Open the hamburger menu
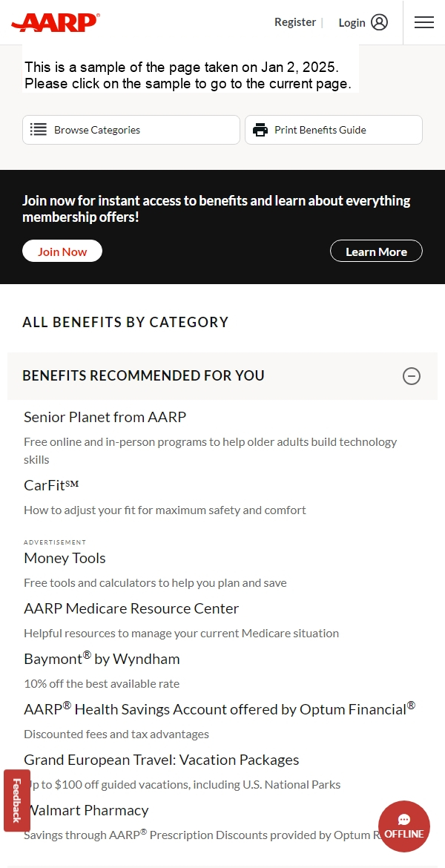Screen dimensions: 445x868 tap(424, 22)
